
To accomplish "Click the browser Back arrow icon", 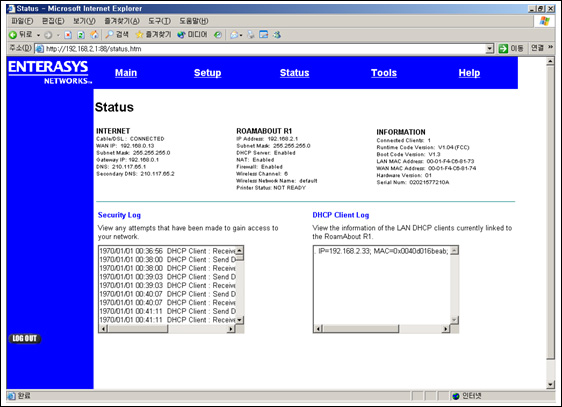I will [13, 35].
